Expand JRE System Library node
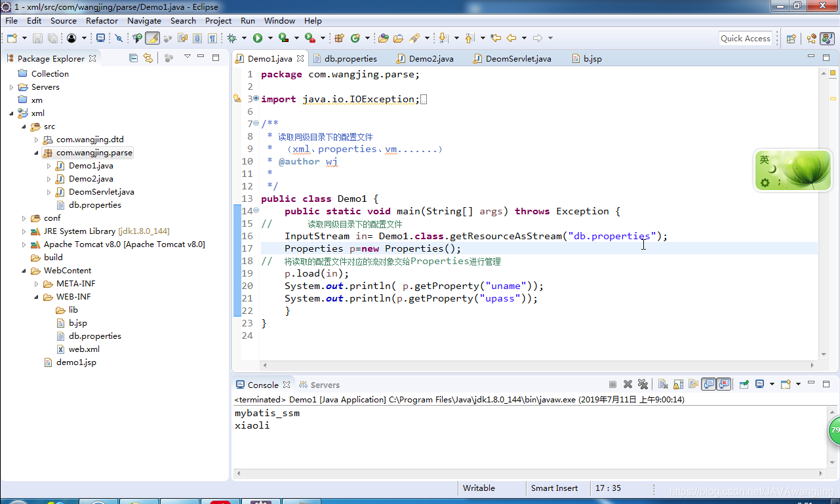 (x=24, y=231)
